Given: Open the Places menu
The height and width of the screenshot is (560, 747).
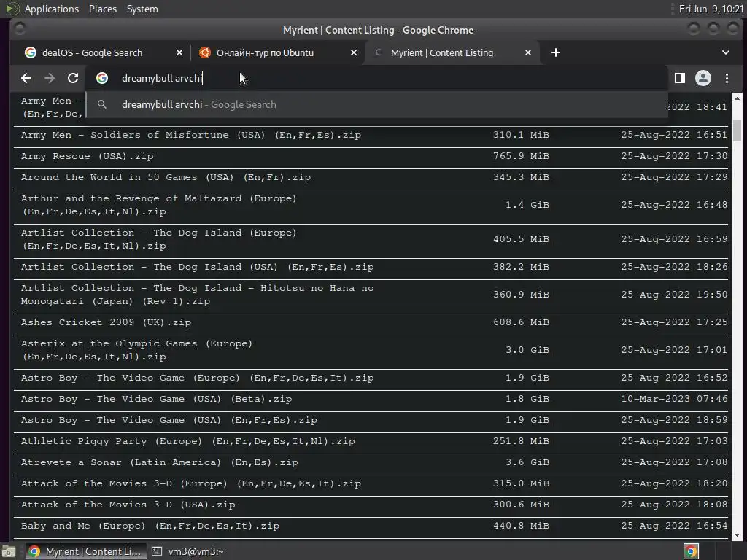Looking at the screenshot, I should pos(102,9).
